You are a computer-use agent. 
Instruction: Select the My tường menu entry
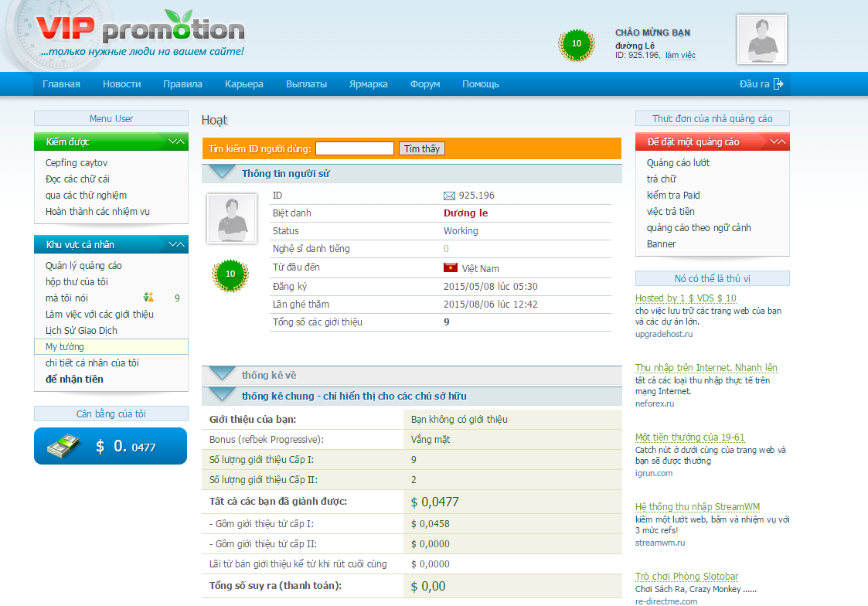[x=111, y=346]
